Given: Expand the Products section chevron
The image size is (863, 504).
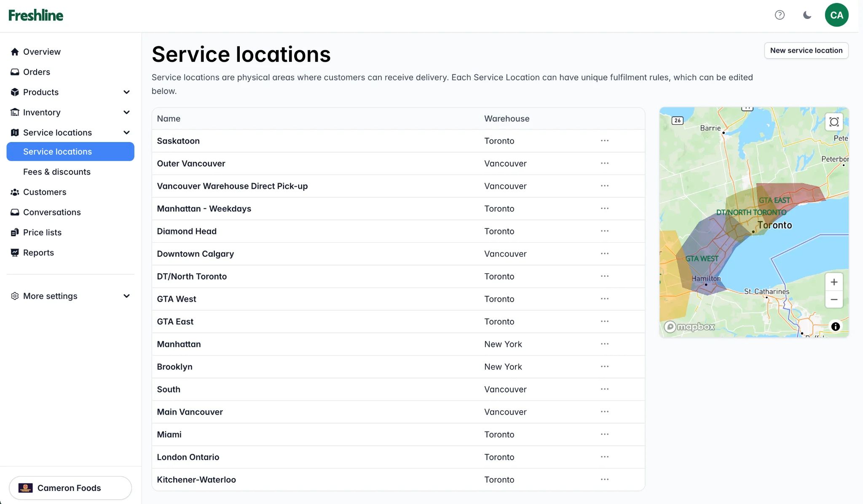Looking at the screenshot, I should (126, 92).
